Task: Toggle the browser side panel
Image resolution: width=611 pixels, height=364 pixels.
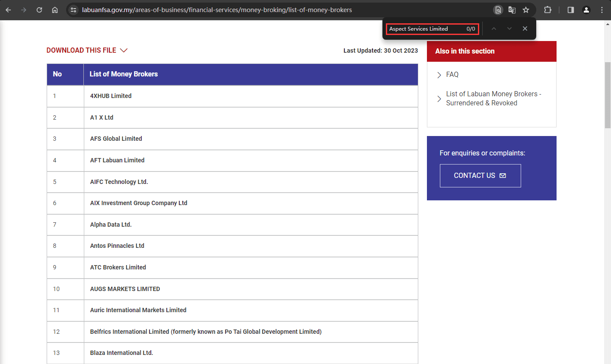Action: [571, 10]
